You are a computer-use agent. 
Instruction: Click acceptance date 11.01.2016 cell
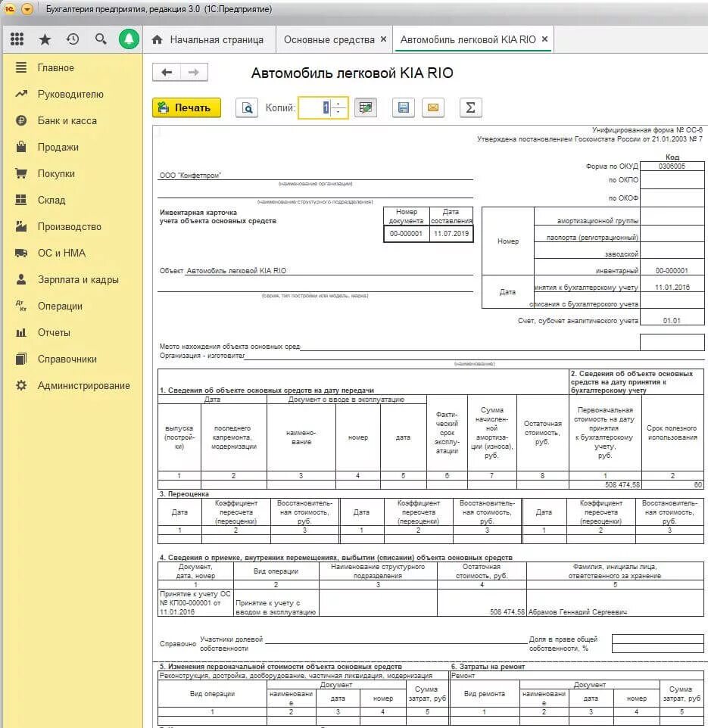point(672,288)
